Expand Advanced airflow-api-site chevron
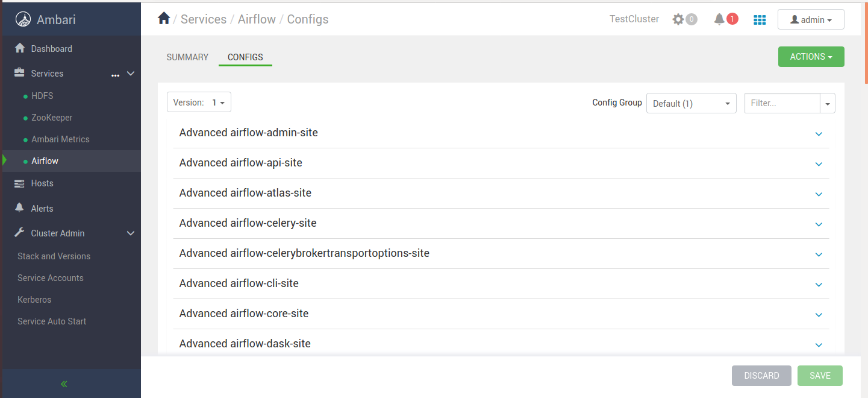This screenshot has width=868, height=398. [819, 164]
